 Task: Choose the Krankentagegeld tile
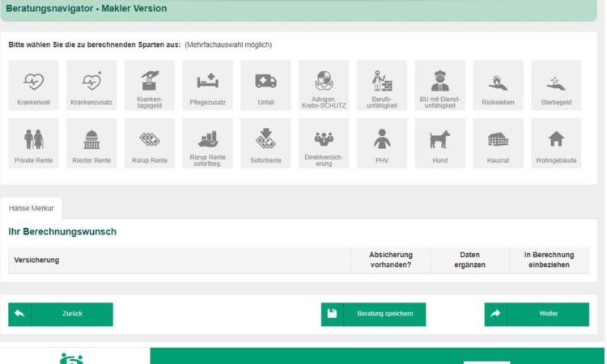coord(150,86)
